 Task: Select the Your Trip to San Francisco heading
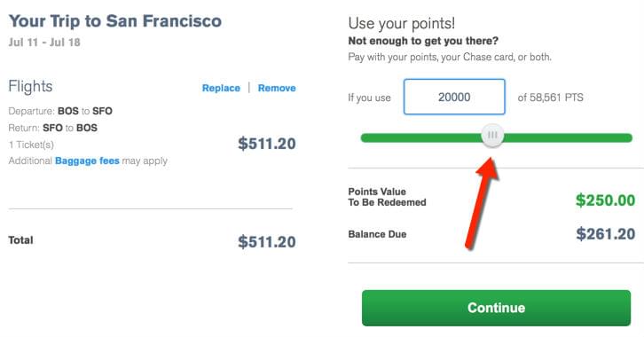coord(115,21)
